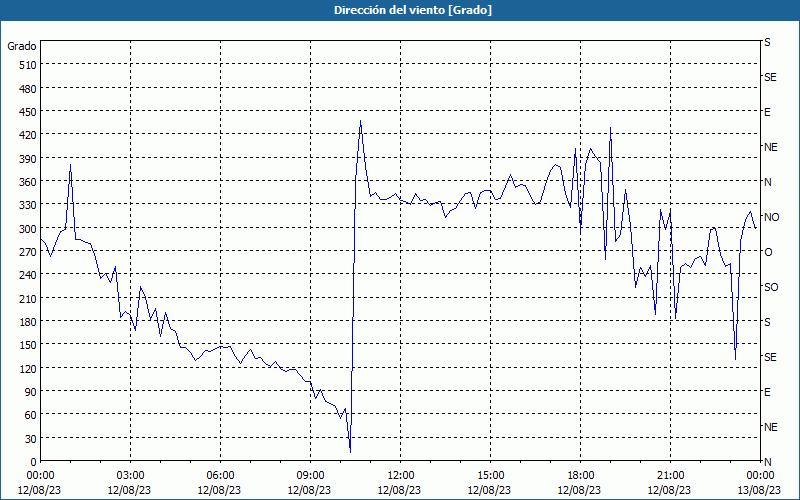Click the 30 y-axis tick label

point(30,438)
